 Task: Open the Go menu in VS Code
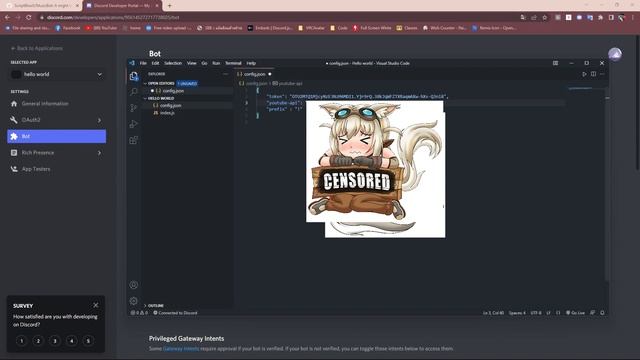point(204,63)
